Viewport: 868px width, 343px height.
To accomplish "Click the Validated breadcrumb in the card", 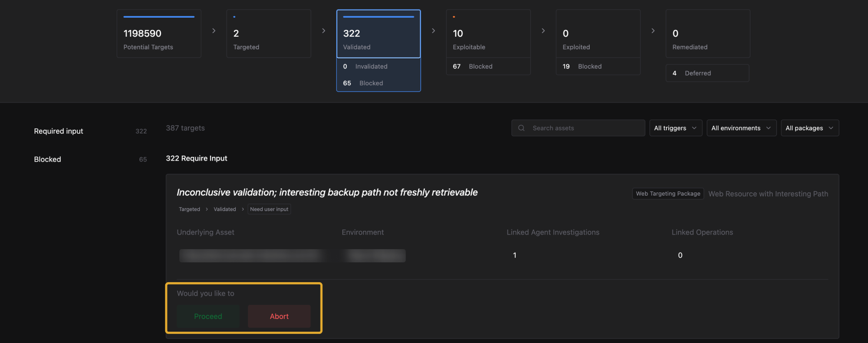I will pos(225,209).
